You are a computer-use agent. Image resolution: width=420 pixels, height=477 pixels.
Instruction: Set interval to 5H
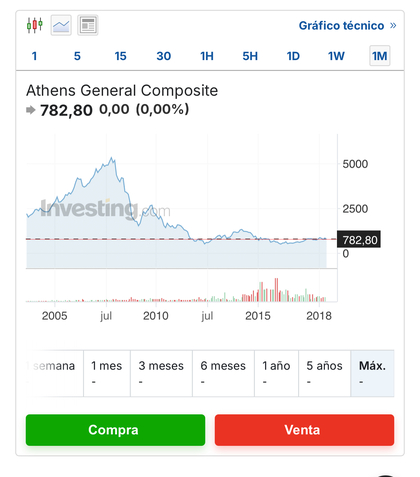(x=250, y=56)
